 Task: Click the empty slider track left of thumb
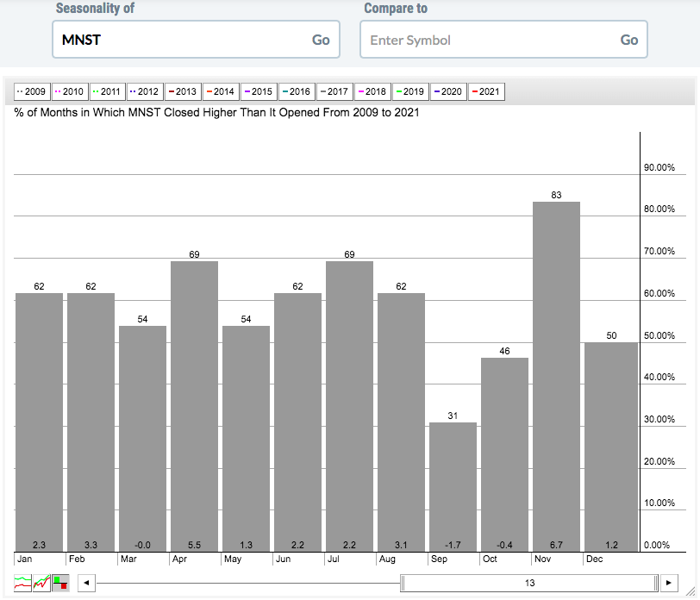click(x=248, y=584)
